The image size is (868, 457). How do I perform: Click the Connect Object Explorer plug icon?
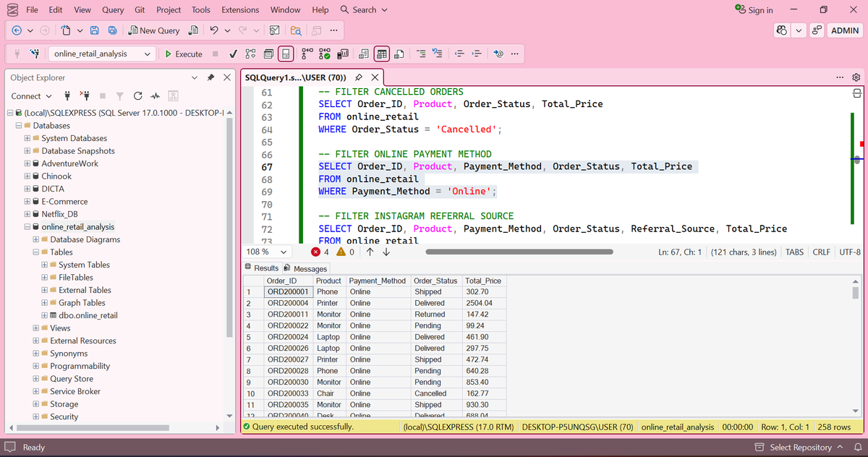67,96
